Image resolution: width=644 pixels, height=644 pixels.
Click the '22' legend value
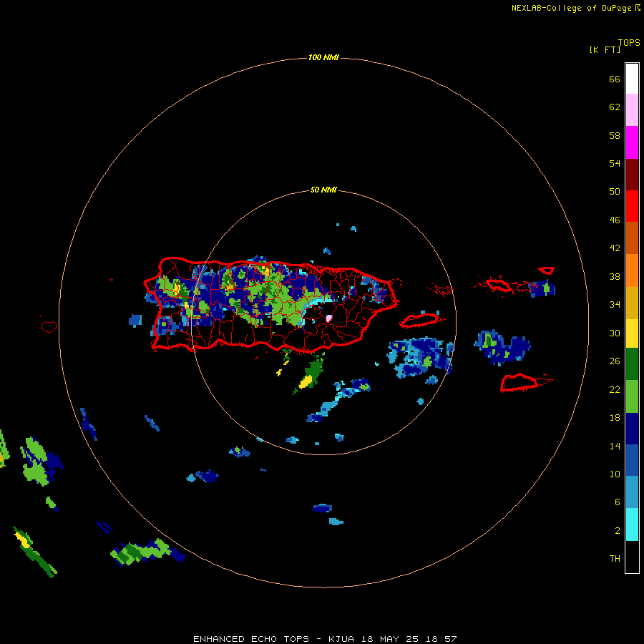615,390
